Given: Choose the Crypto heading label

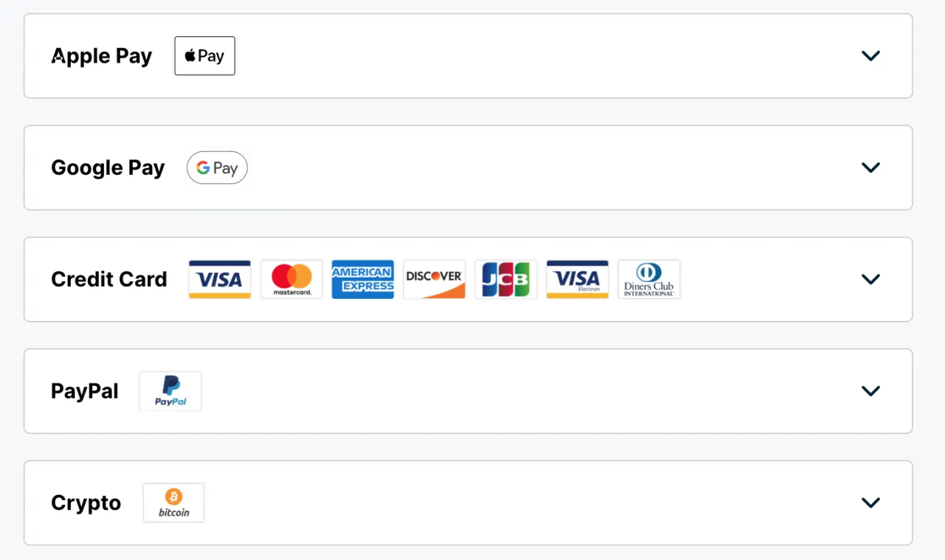Looking at the screenshot, I should [x=86, y=503].
